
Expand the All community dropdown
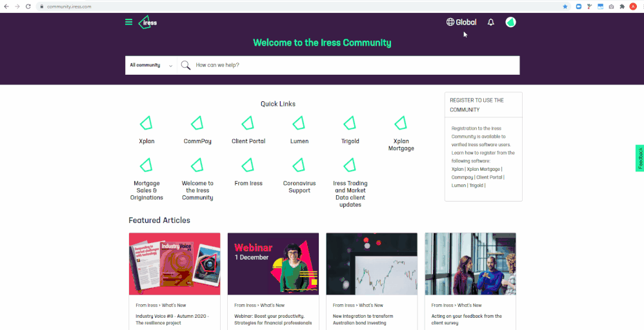tap(151, 65)
